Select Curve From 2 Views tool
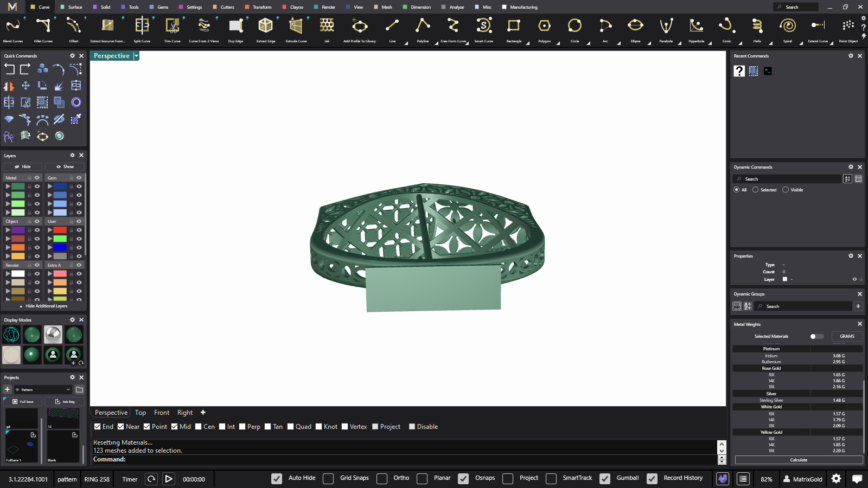This screenshot has width=868, height=488. (x=204, y=29)
